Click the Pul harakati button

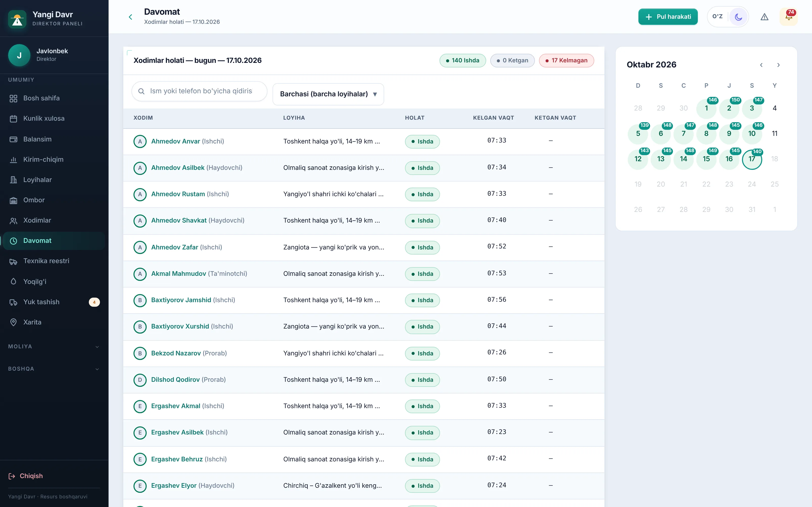(x=668, y=17)
